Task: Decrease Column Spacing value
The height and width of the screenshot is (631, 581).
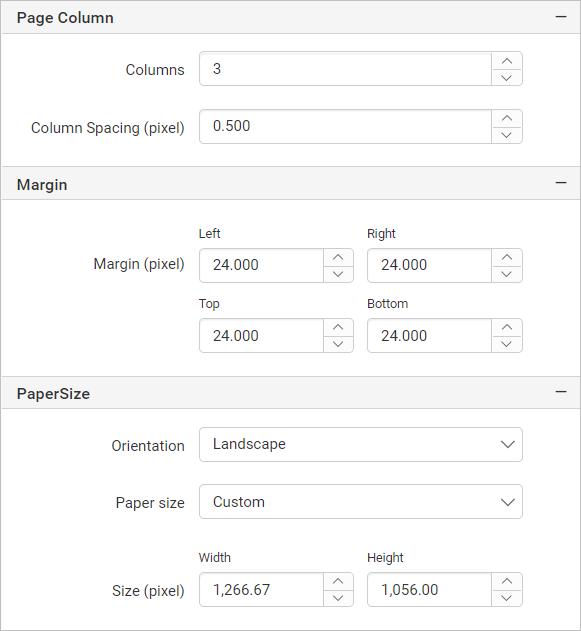Action: pos(507,135)
